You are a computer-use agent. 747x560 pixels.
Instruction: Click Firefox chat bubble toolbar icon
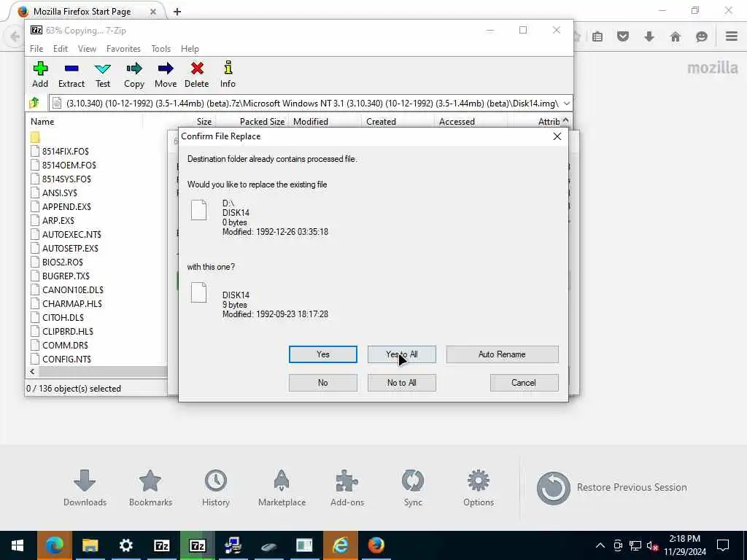(701, 36)
